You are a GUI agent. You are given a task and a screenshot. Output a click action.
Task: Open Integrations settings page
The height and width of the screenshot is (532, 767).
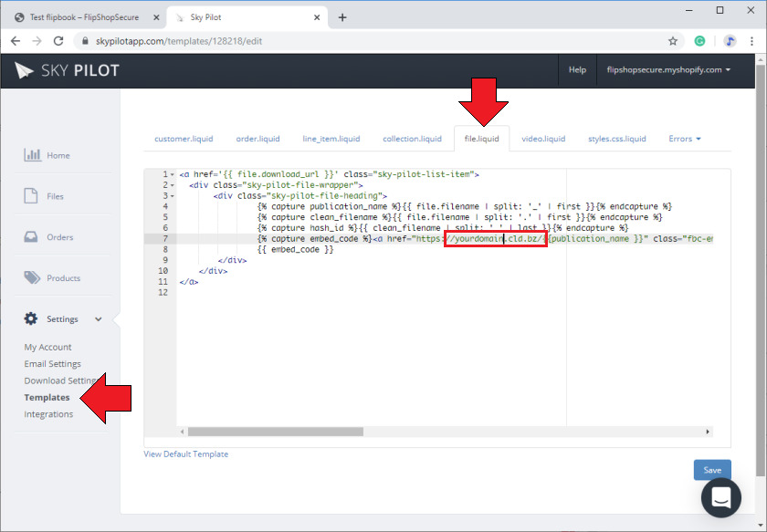pyautogui.click(x=48, y=414)
